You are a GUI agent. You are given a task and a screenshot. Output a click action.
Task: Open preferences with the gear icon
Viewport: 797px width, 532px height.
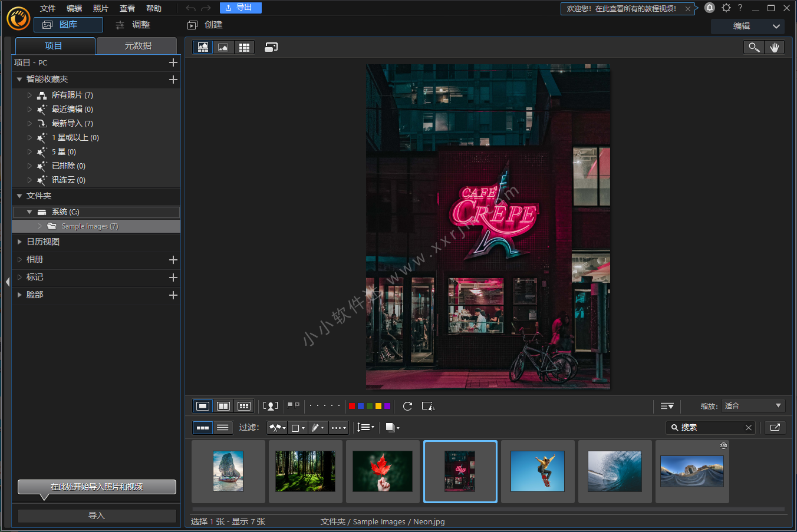tap(726, 8)
